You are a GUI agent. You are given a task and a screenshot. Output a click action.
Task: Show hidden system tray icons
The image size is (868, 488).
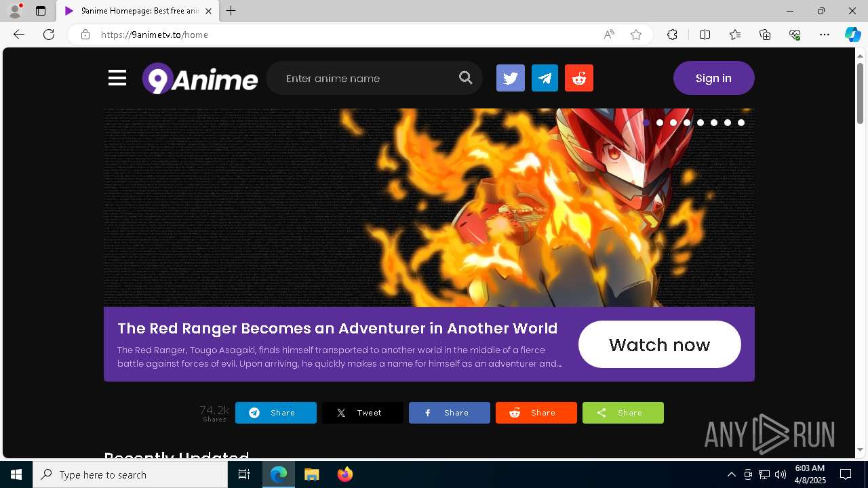pyautogui.click(x=731, y=474)
